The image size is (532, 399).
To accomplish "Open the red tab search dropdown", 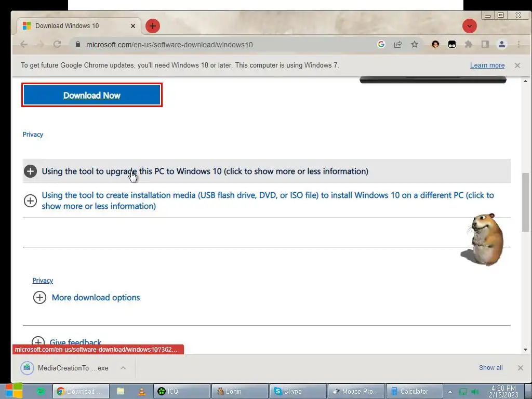I will pyautogui.click(x=470, y=26).
